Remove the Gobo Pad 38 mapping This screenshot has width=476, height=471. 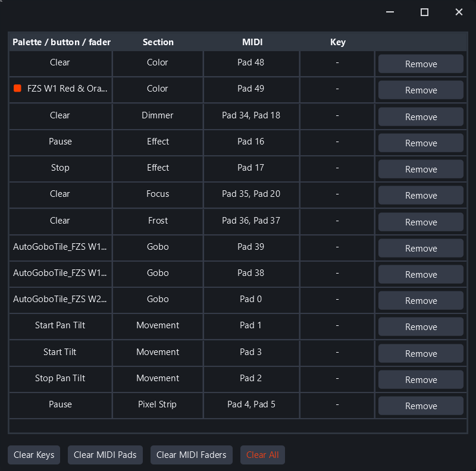click(x=421, y=274)
